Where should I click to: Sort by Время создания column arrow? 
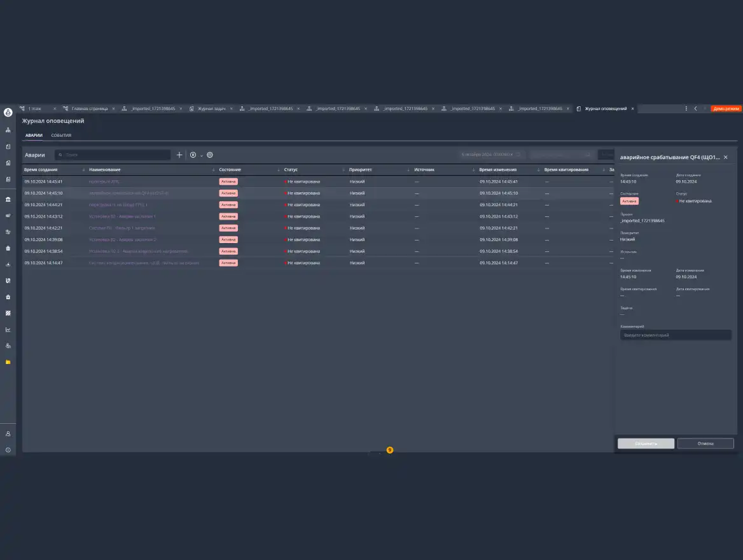click(84, 170)
